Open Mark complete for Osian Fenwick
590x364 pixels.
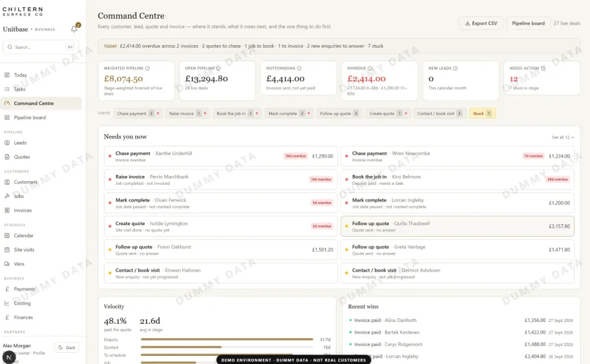pyautogui.click(x=221, y=203)
